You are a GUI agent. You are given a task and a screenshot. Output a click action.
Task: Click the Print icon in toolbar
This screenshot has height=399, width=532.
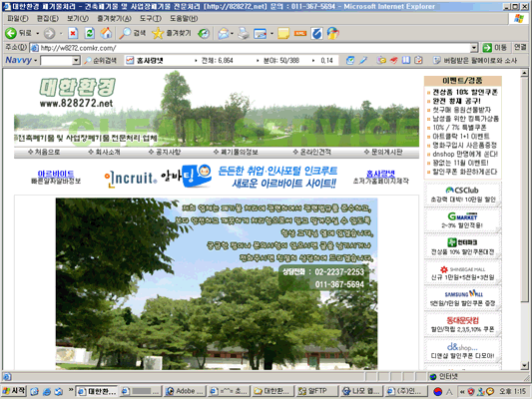(x=244, y=33)
